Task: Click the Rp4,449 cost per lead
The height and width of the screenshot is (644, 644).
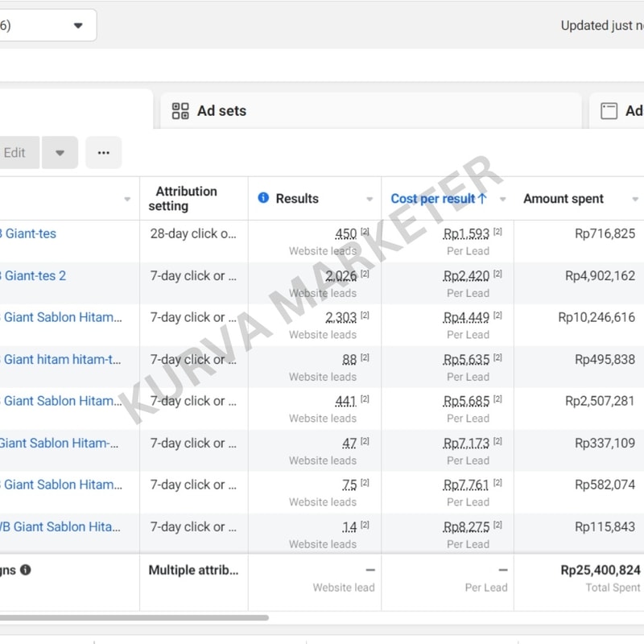Action: (x=466, y=317)
